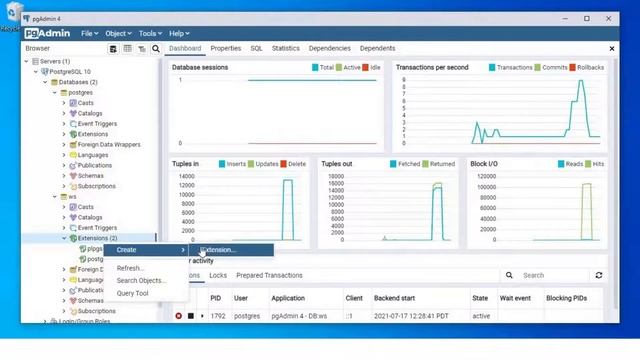Click the Publications icon under postgres
This screenshot has width=640, height=360.
(73, 165)
